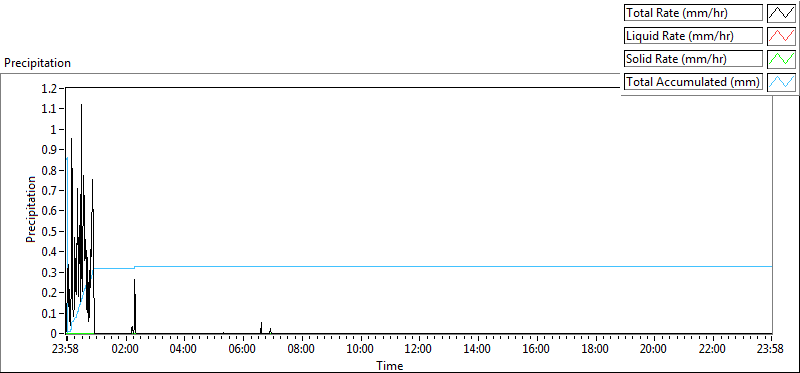Click the 18:00 x-axis time label
The height and width of the screenshot is (373, 800).
click(x=595, y=350)
